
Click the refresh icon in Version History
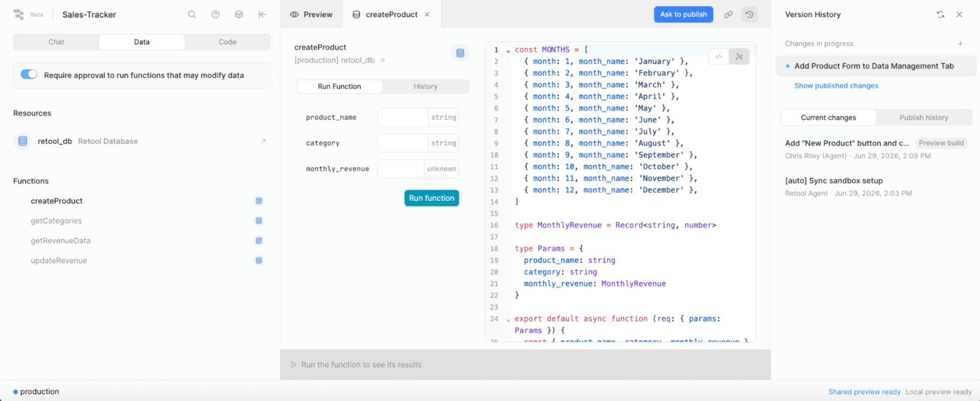[940, 15]
